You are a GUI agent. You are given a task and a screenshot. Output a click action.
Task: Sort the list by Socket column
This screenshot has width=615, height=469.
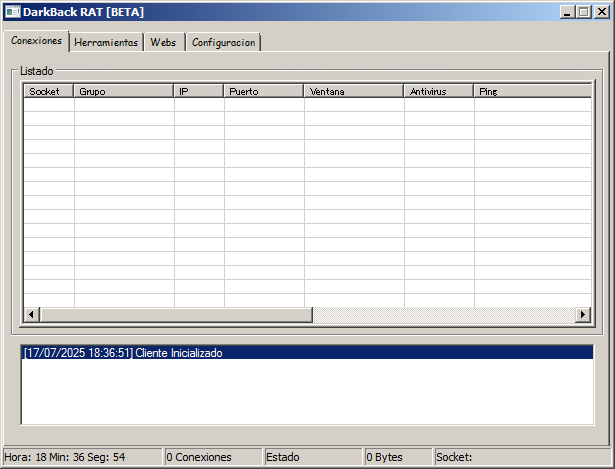49,91
